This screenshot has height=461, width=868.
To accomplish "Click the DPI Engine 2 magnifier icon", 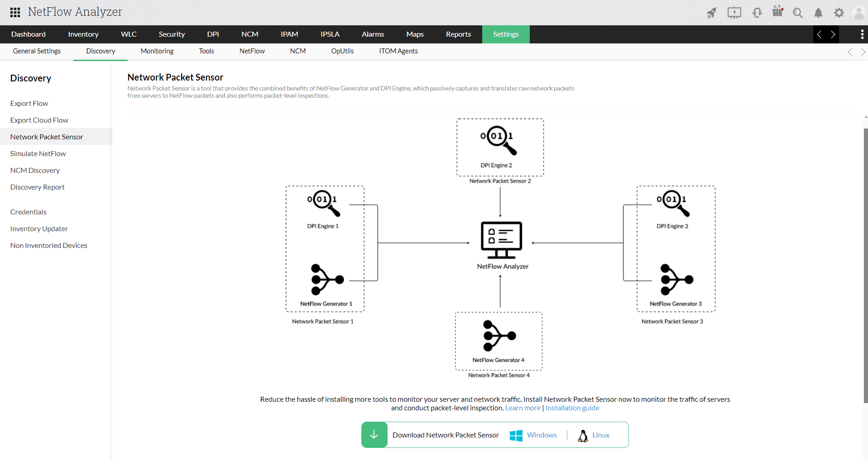I will 499,140.
